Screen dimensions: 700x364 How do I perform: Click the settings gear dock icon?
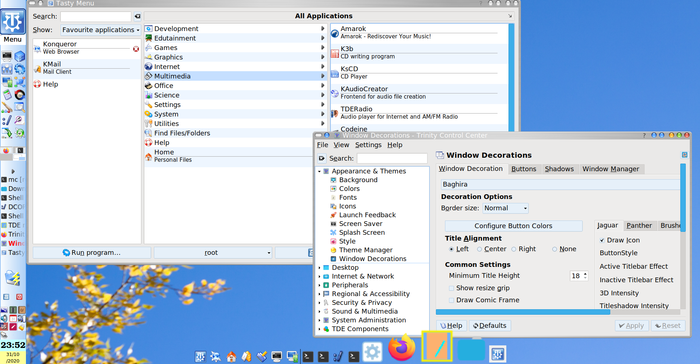(372, 351)
